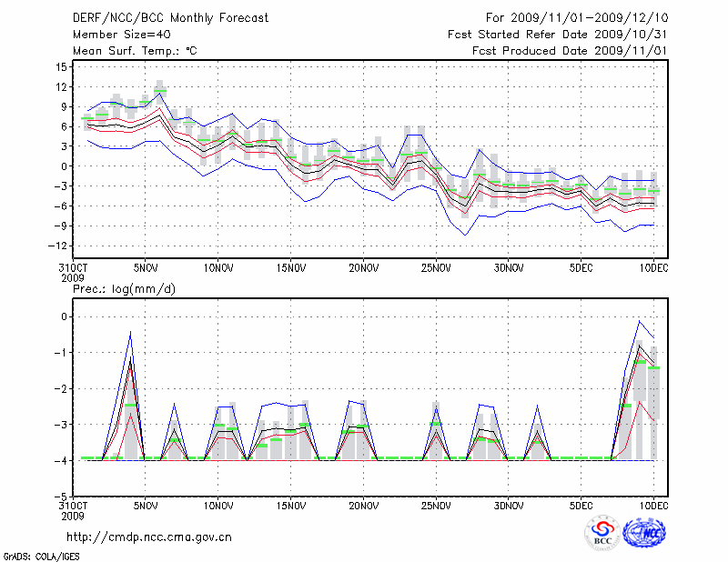Click -12 on the temperature y-axis
The height and width of the screenshot is (562, 728).
click(x=62, y=246)
